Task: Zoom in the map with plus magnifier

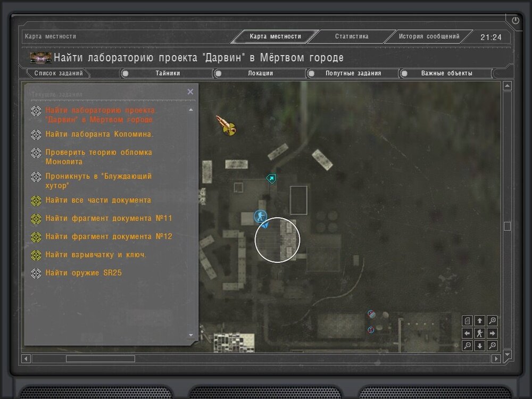Action: point(492,321)
